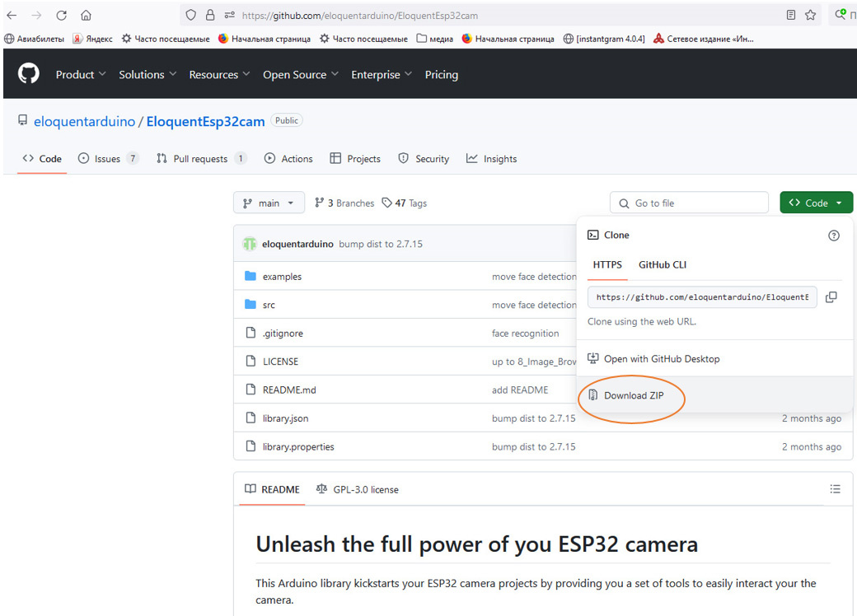Viewport: 857px width, 616px height.
Task: Switch to the GitHub CLI tab
Action: pos(663,264)
